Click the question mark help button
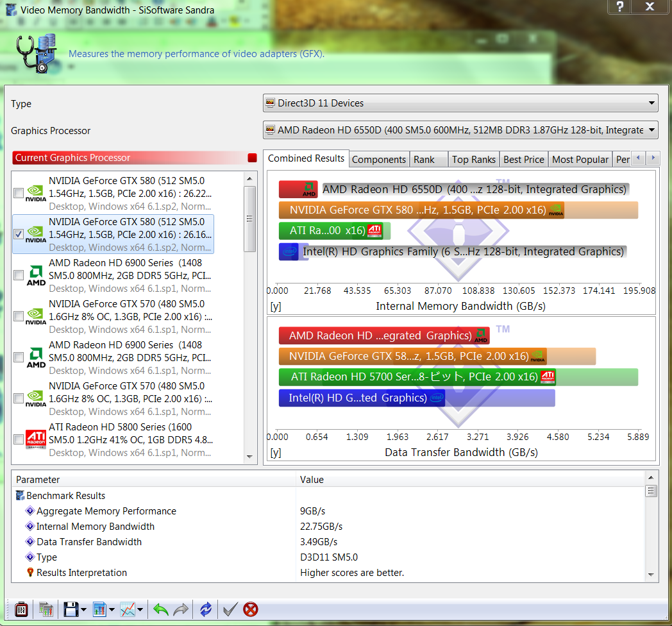672x626 pixels. click(x=619, y=6)
